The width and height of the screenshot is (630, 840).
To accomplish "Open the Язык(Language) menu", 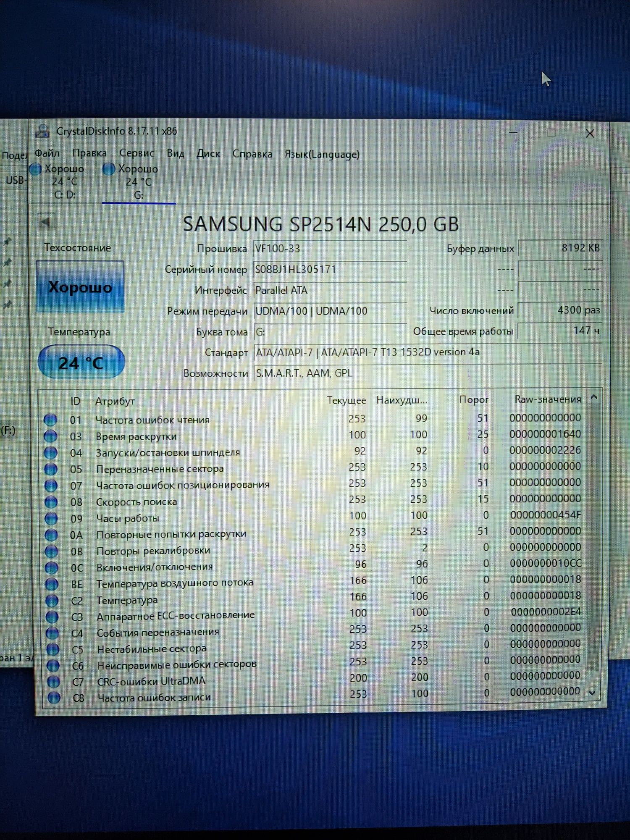I will click(322, 154).
